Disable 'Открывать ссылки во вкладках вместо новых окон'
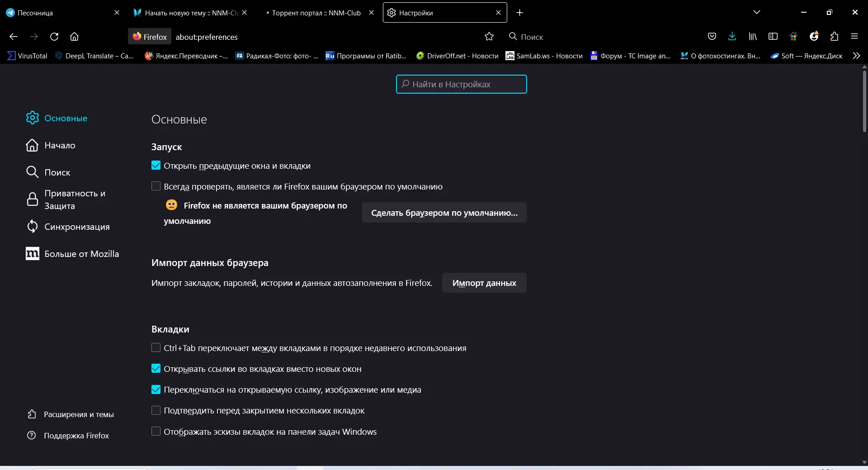 coord(156,369)
